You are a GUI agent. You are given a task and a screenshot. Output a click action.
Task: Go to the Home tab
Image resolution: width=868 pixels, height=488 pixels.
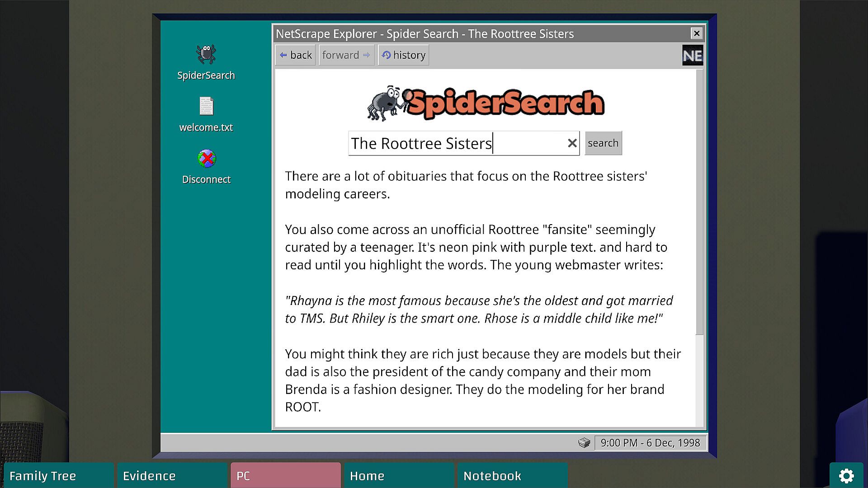[x=399, y=475]
